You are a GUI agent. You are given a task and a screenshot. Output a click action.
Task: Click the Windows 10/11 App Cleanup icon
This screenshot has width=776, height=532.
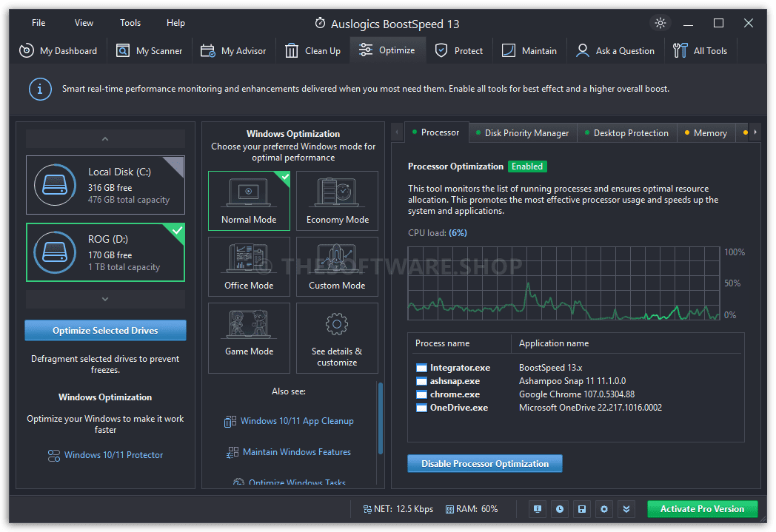click(230, 421)
